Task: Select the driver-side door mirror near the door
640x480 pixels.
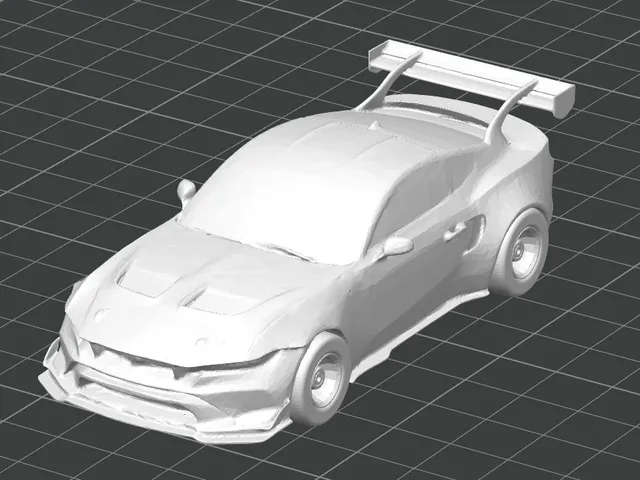Action: pyautogui.click(x=396, y=246)
